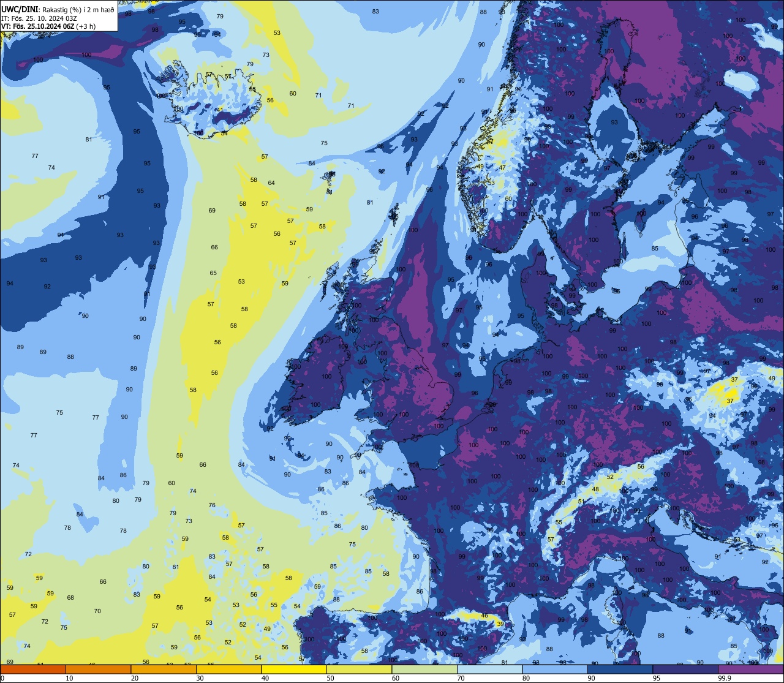Click the legend tick label '40'
Viewport: 784px width, 683px height.
click(x=265, y=678)
